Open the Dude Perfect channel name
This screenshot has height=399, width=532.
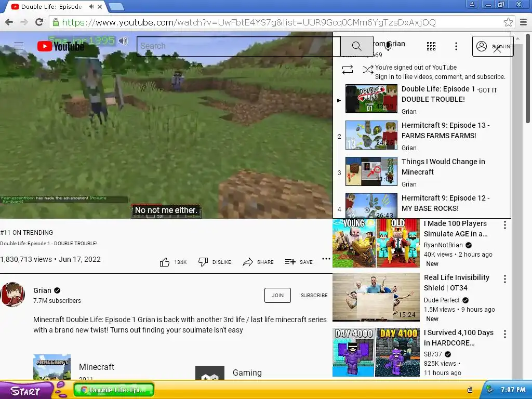(442, 300)
